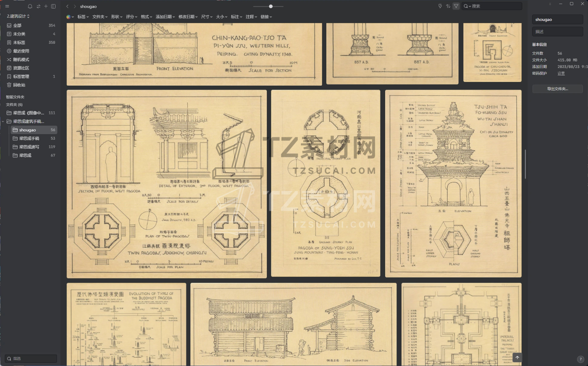The image size is (588, 366).
Task: Adjust the thumbnail zoom slider
Action: (x=271, y=6)
